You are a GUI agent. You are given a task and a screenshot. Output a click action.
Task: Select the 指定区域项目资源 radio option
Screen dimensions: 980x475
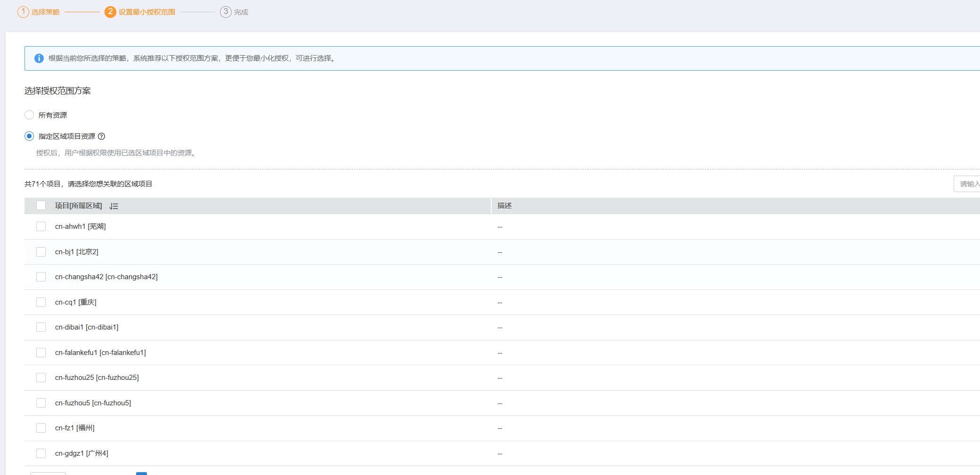point(29,136)
